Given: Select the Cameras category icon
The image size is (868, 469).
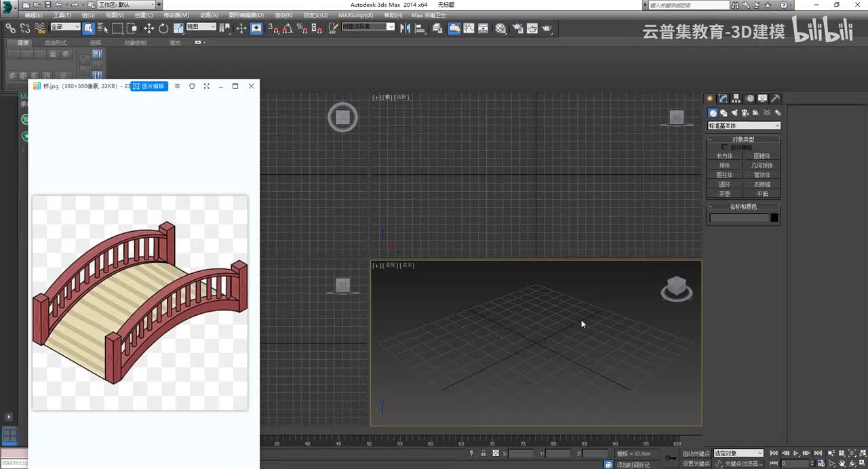Looking at the screenshot, I should 745,113.
